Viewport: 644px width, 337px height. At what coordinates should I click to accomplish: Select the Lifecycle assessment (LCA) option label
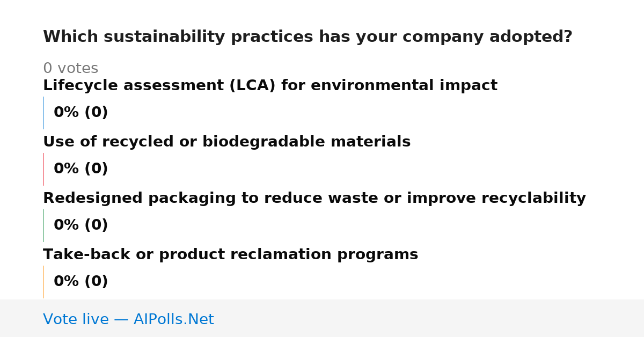(x=270, y=86)
